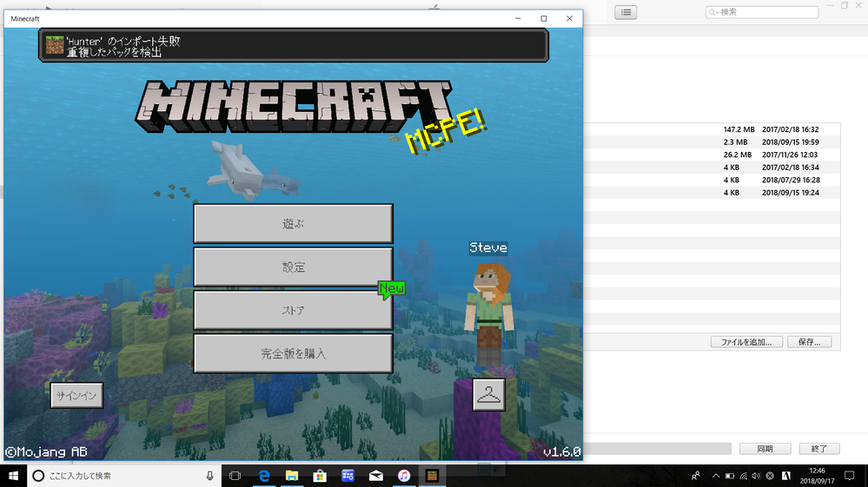
Task: Open the People icon in system tray
Action: [696, 476]
